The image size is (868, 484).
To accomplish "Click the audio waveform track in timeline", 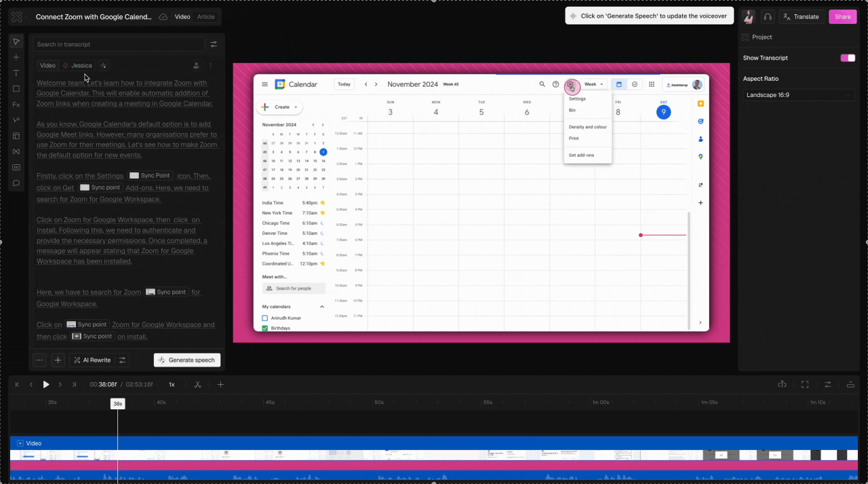I will coord(434,477).
